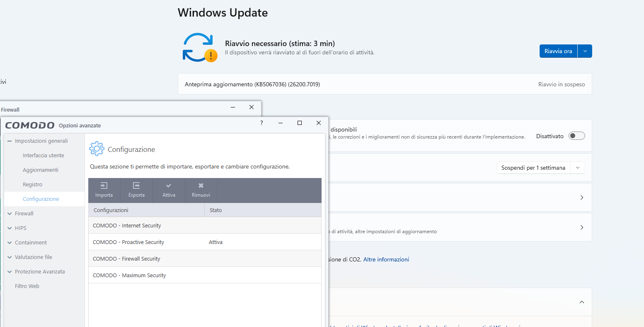
Task: Open the Sospendi per 1 settimana dropdown
Action: point(578,168)
